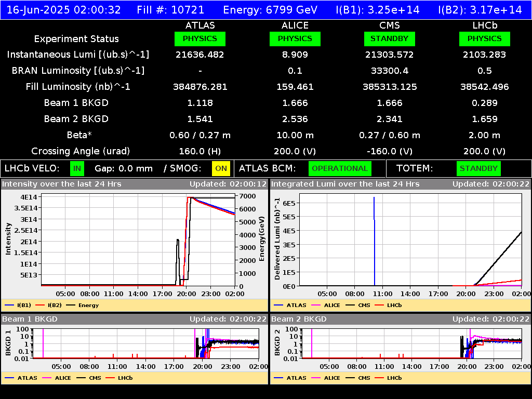
Task: Select CMS BRAN luminosity 33300.4
Action: pyautogui.click(x=390, y=71)
